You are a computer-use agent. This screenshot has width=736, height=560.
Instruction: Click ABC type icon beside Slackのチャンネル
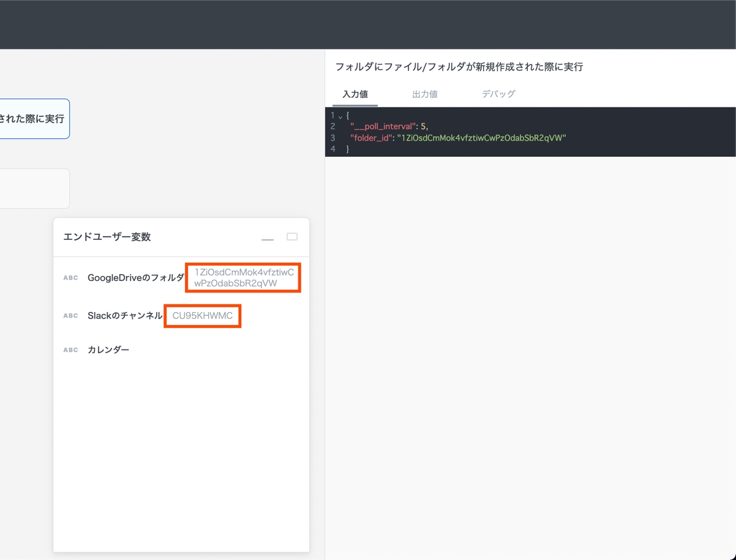[x=70, y=316]
